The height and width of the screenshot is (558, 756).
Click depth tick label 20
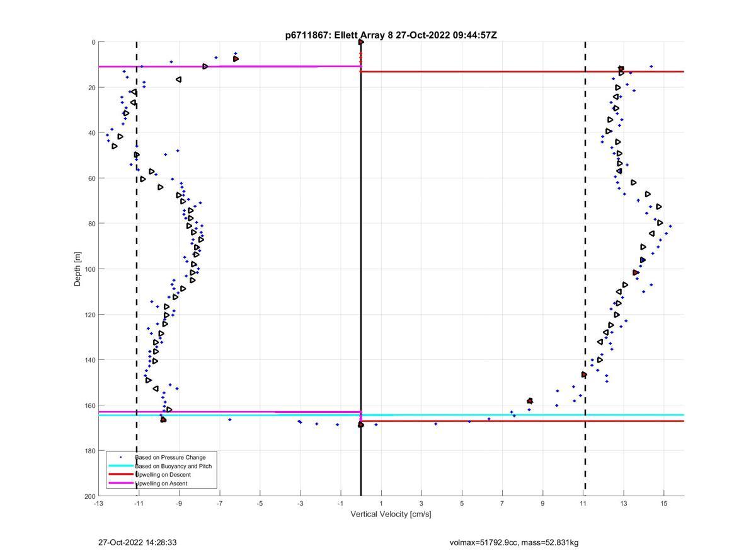point(91,88)
